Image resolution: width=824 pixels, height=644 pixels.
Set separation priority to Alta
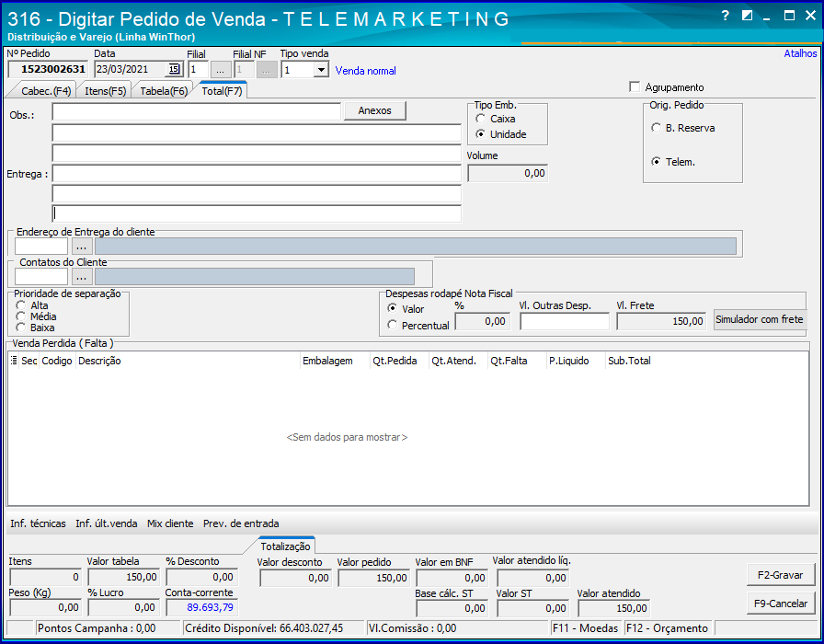click(20, 305)
